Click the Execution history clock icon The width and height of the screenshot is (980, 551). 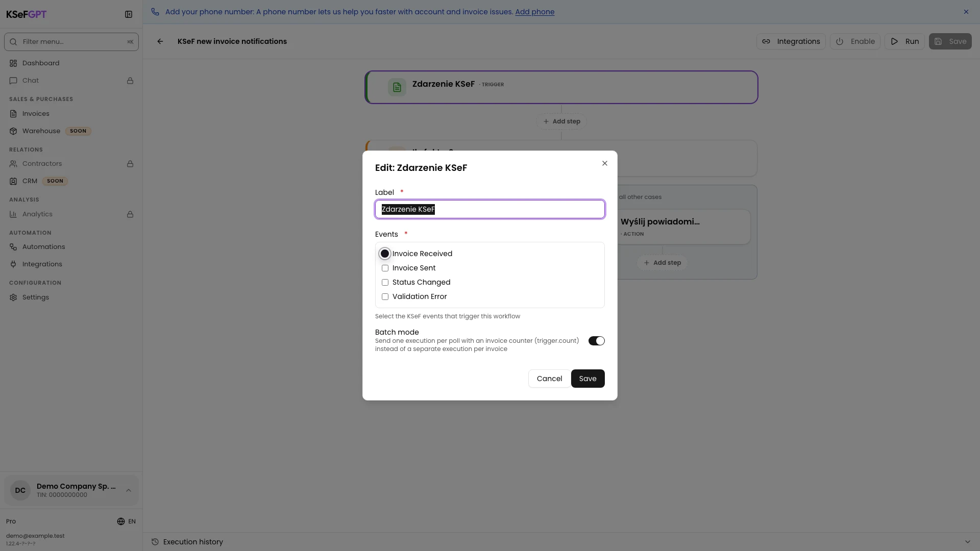pyautogui.click(x=155, y=542)
